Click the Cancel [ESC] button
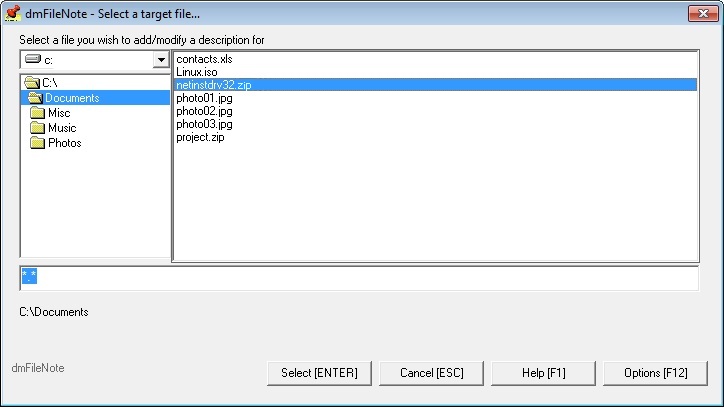This screenshot has width=724, height=409. click(431, 373)
